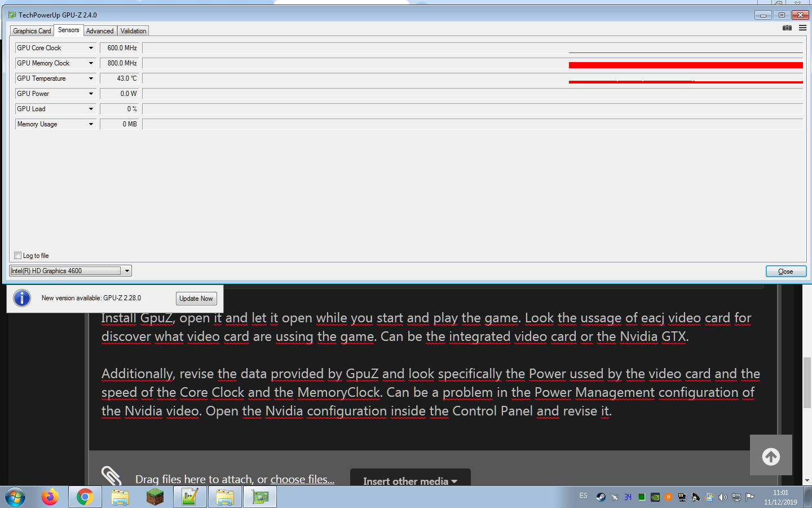Click the blue 34 temperature tray icon
812x508 pixels.
click(628, 497)
